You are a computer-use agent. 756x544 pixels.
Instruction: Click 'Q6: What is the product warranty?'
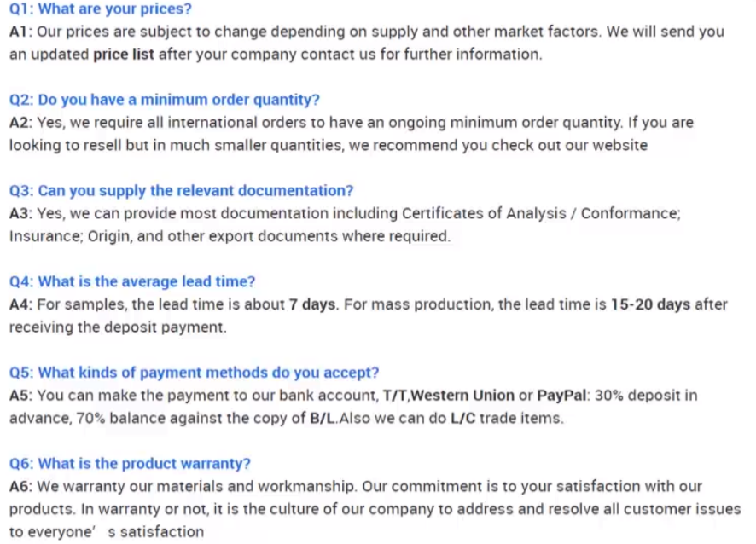[x=131, y=464]
